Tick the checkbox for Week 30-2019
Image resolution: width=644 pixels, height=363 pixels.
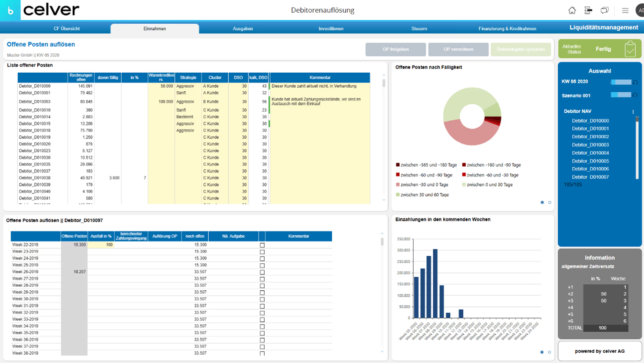(x=262, y=299)
